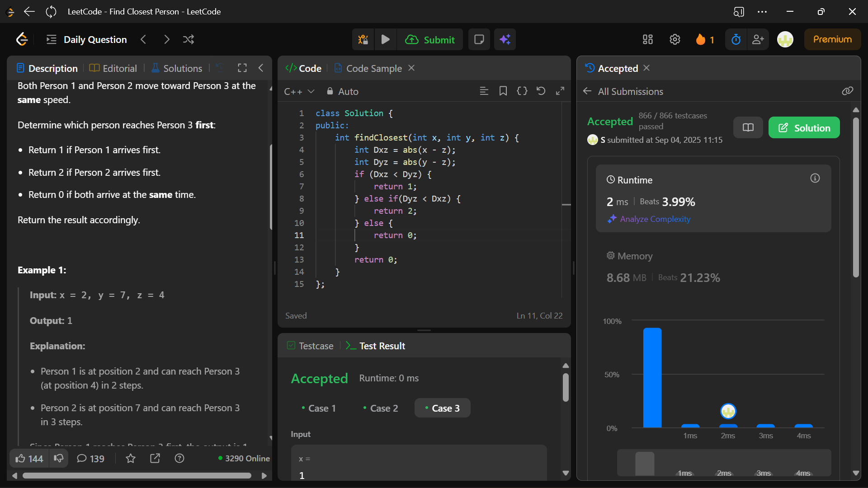Reset code to default with the undo icon
The height and width of the screenshot is (488, 868).
pos(541,91)
